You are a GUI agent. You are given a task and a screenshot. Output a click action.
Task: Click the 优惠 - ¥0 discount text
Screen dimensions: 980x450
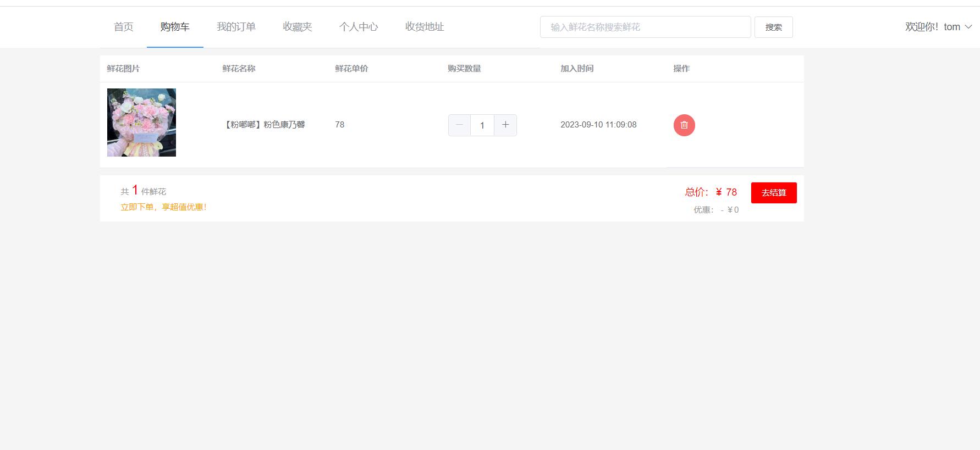[716, 210]
